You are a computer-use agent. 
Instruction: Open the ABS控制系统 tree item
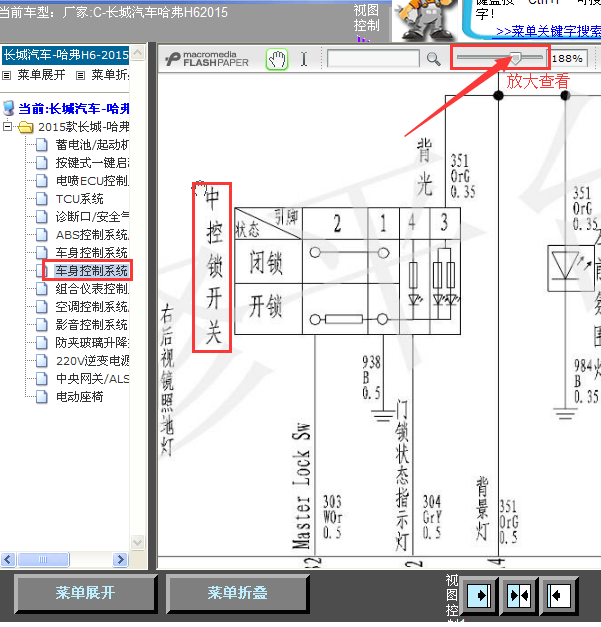pos(92,235)
